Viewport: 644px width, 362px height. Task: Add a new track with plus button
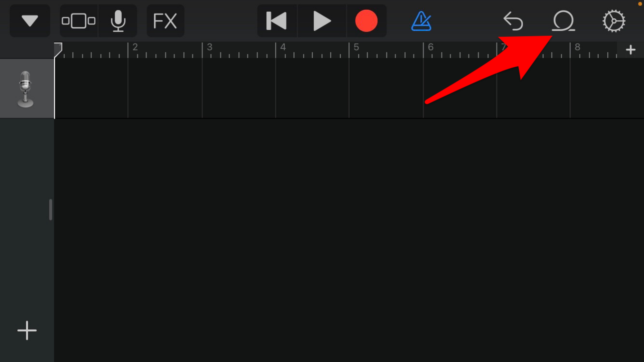click(27, 330)
